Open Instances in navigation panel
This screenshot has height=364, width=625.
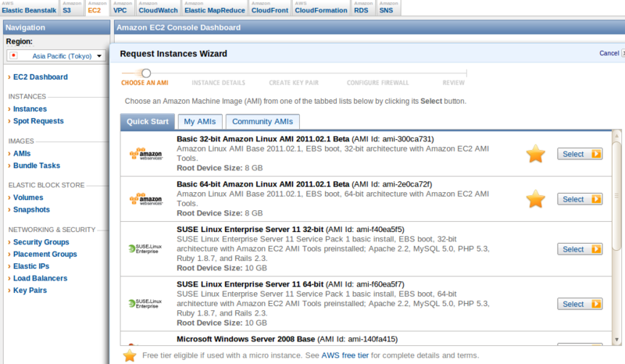point(30,109)
